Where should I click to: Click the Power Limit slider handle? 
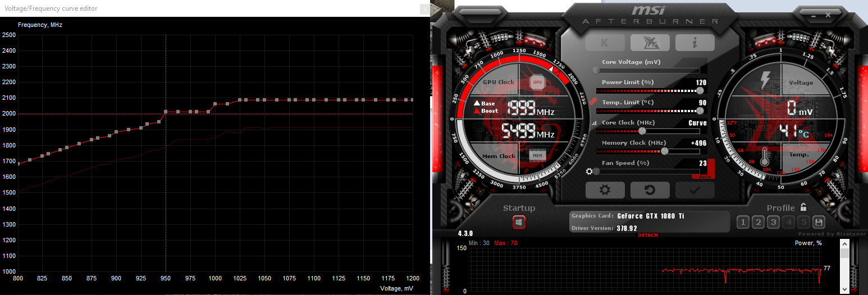coord(700,90)
